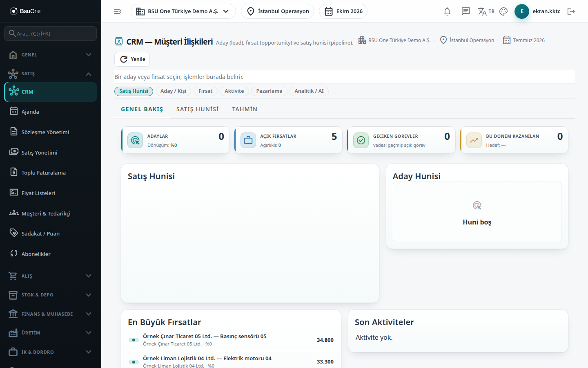The height and width of the screenshot is (368, 588).
Task: Expand ÜRETİM section
Action: coord(51,333)
